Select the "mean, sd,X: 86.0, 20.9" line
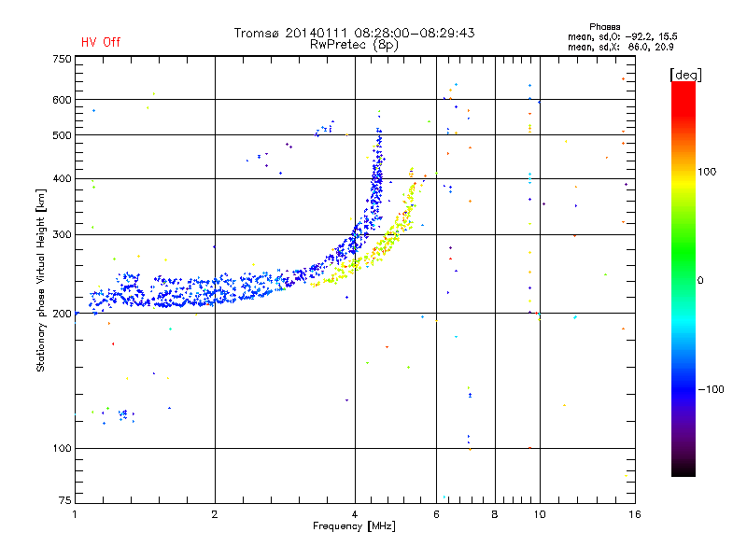 [x=620, y=47]
